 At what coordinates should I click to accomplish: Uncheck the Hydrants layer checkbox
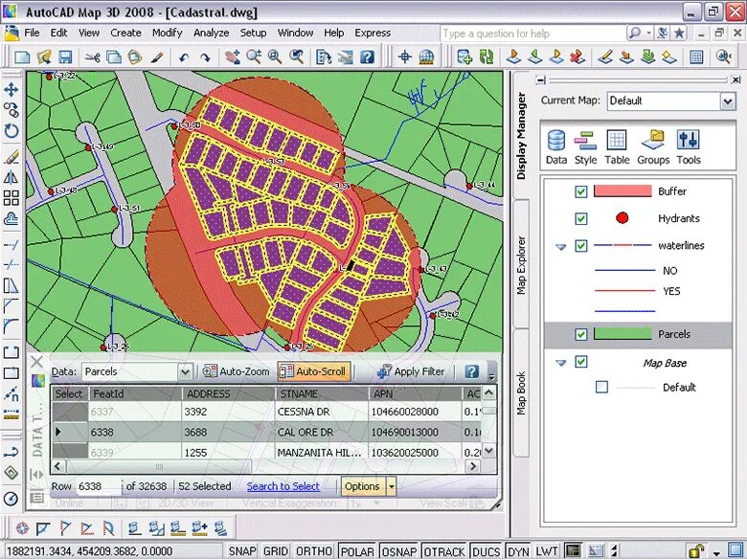tap(580, 218)
